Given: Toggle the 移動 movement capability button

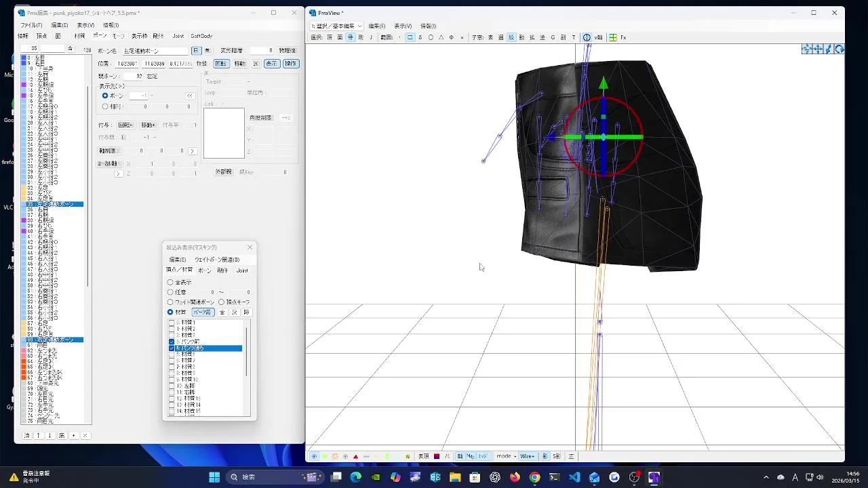Looking at the screenshot, I should [240, 64].
